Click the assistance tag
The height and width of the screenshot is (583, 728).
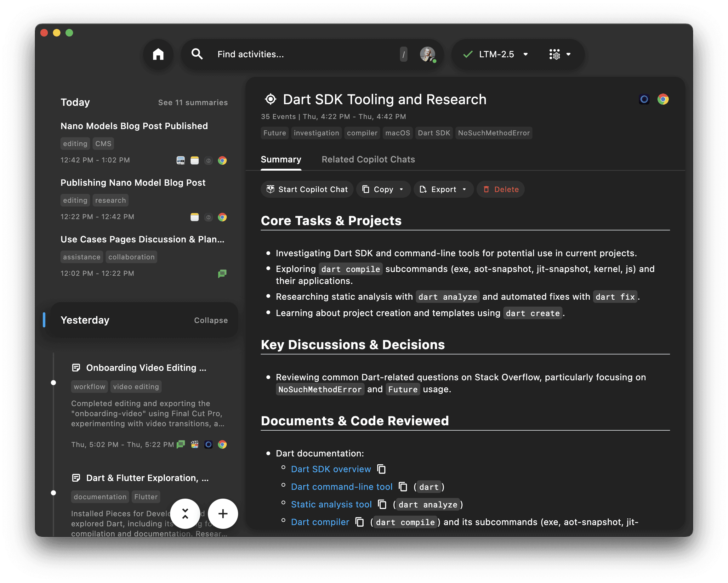click(82, 257)
